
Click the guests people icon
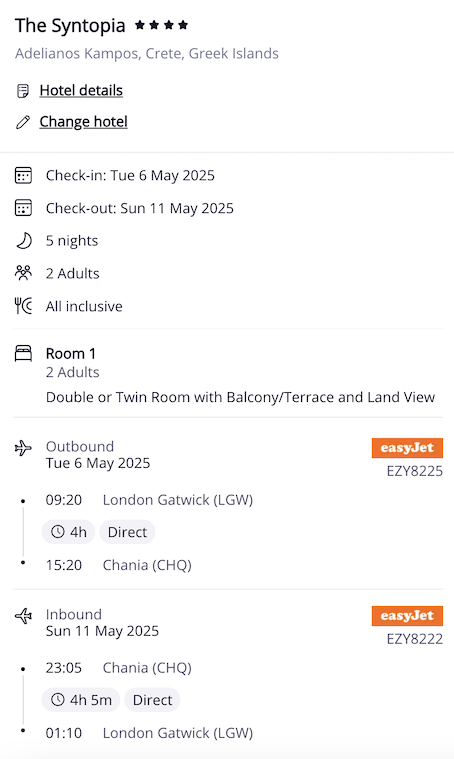23,273
